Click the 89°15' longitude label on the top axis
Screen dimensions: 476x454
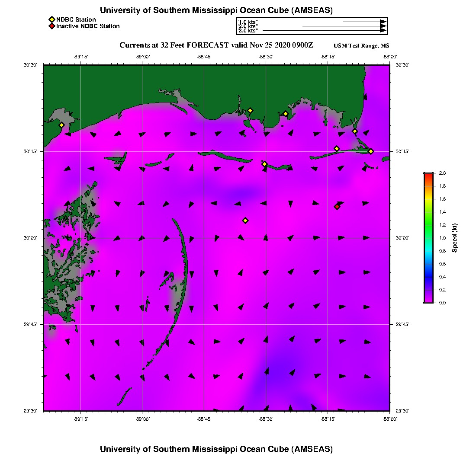pos(81,57)
